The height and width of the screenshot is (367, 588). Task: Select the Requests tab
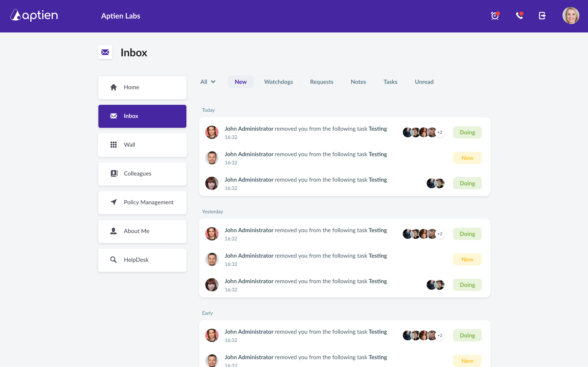pyautogui.click(x=321, y=82)
